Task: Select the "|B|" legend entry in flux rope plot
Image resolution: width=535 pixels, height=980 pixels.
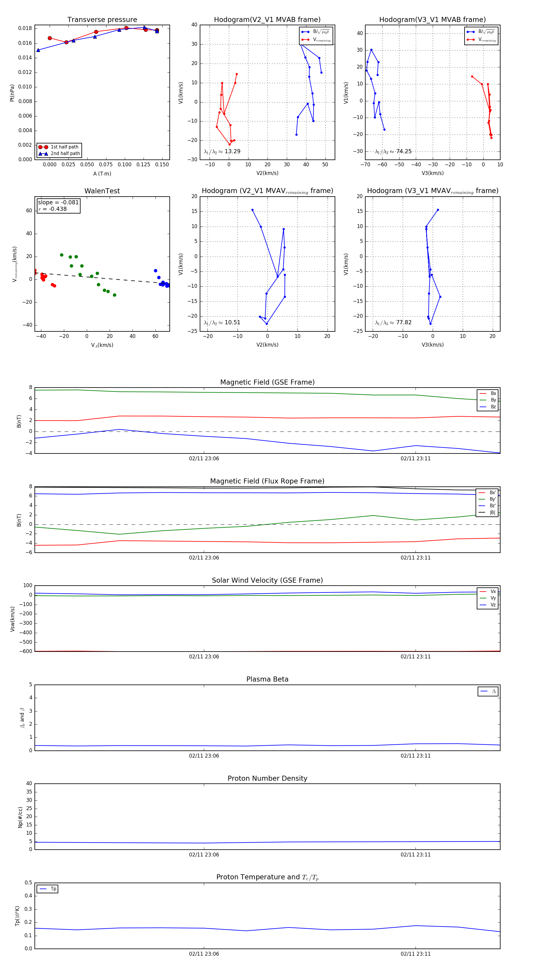Action: [x=487, y=513]
